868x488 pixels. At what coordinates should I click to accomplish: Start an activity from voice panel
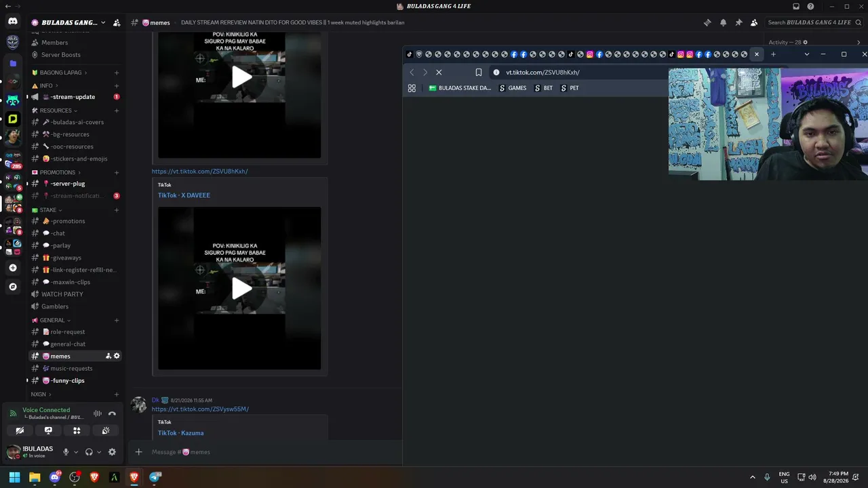click(77, 430)
